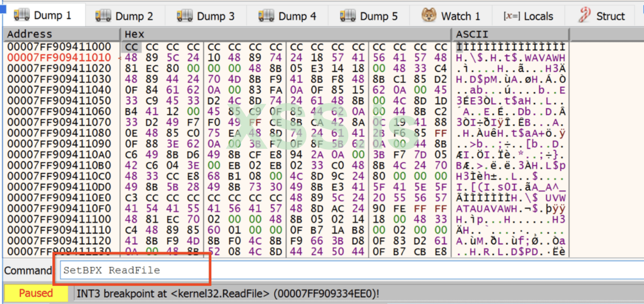Click the highlighted first CC byte

pos(131,47)
